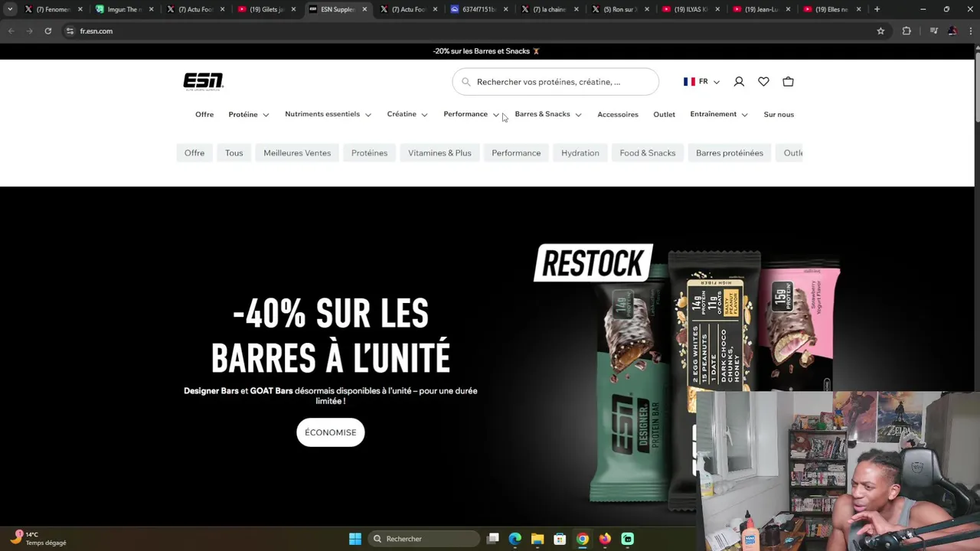Click the -40% sur les barres headline
The height and width of the screenshot is (551, 980).
(x=331, y=336)
